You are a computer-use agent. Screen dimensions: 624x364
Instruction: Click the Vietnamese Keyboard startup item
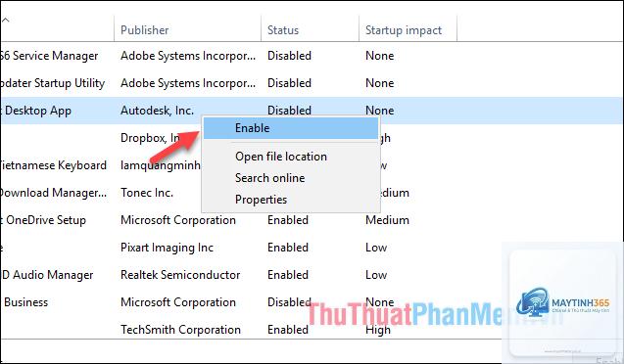pyautogui.click(x=53, y=165)
